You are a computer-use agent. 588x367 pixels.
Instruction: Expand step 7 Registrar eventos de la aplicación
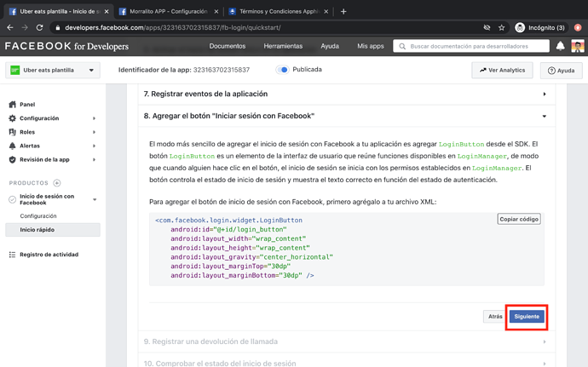pyautogui.click(x=345, y=95)
